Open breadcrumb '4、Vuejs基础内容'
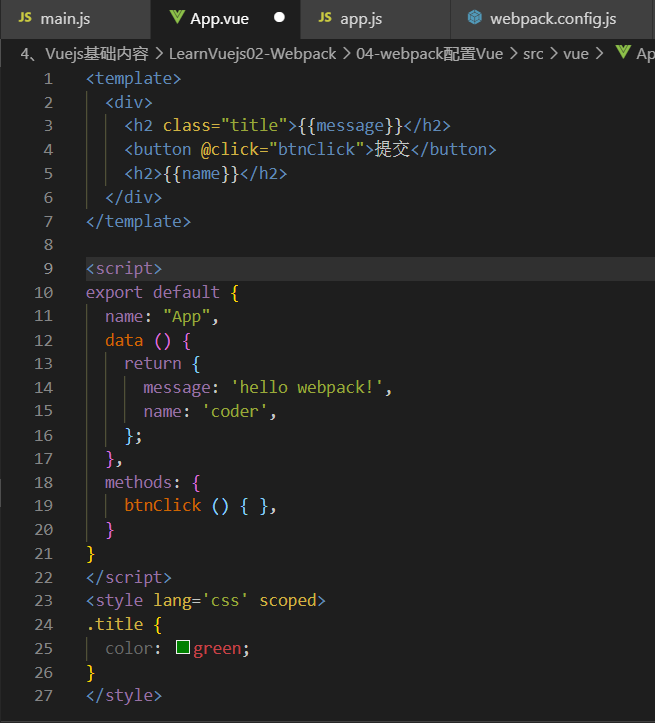 pyautogui.click(x=84, y=54)
